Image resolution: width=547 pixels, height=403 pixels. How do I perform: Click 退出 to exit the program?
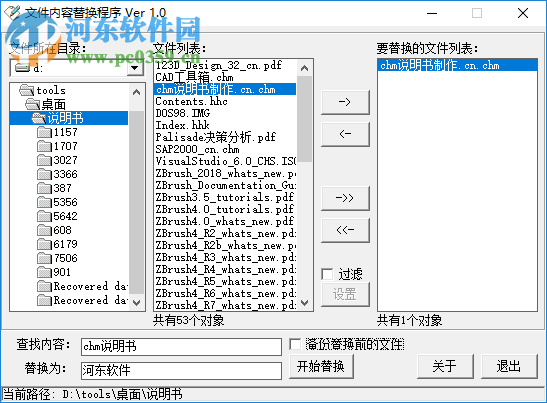coord(509,366)
